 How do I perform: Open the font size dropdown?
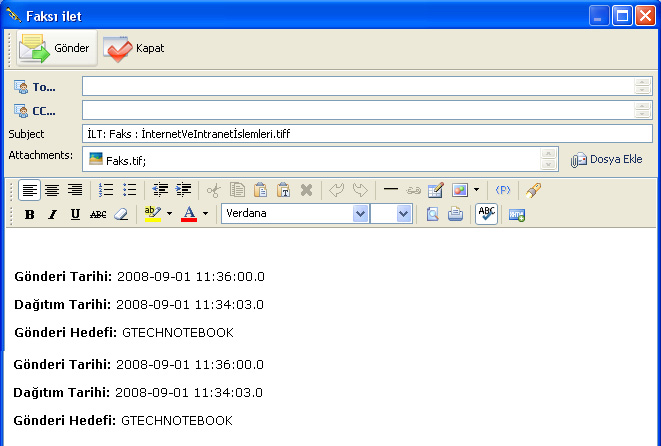tap(404, 214)
